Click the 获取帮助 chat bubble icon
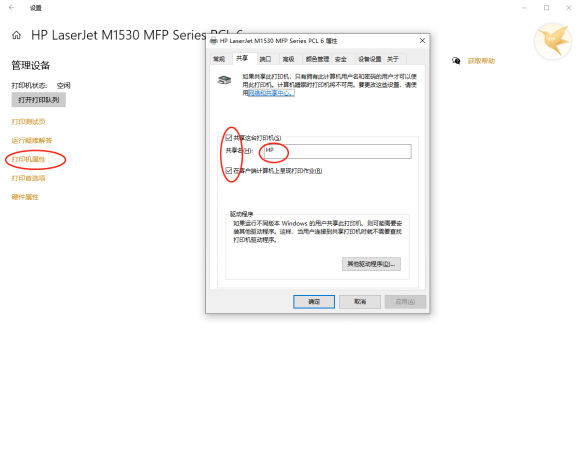This screenshot has height=451, width=580. 456,61
